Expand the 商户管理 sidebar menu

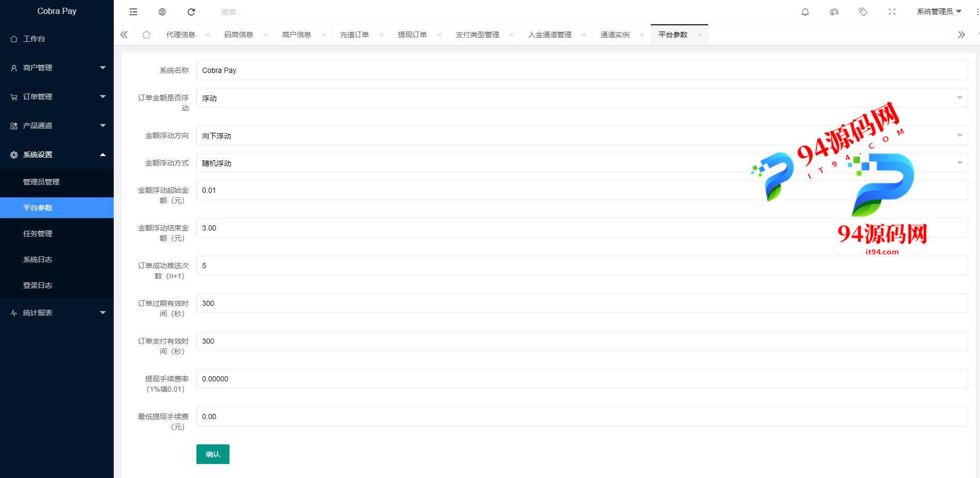[57, 68]
